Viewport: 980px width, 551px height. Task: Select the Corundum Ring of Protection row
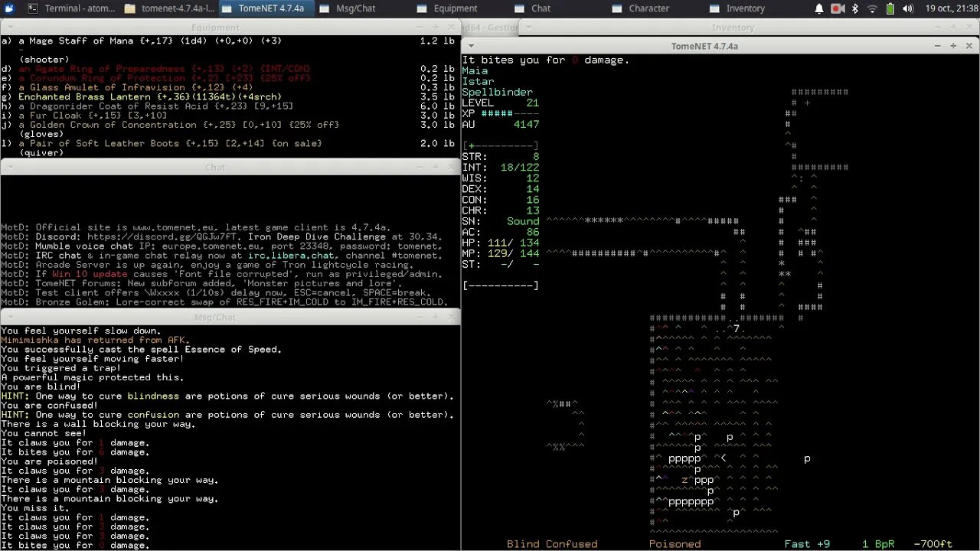[228, 78]
